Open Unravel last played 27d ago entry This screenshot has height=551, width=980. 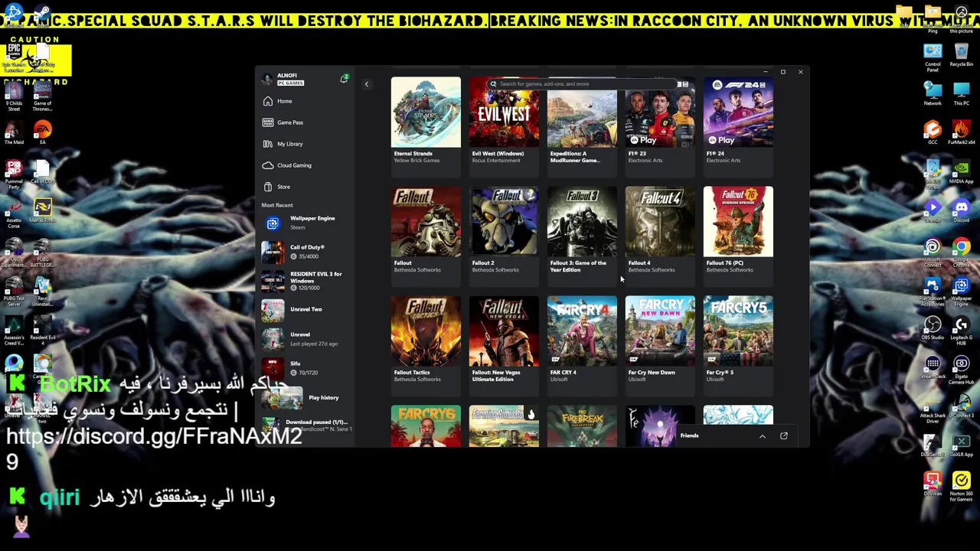[306, 338]
